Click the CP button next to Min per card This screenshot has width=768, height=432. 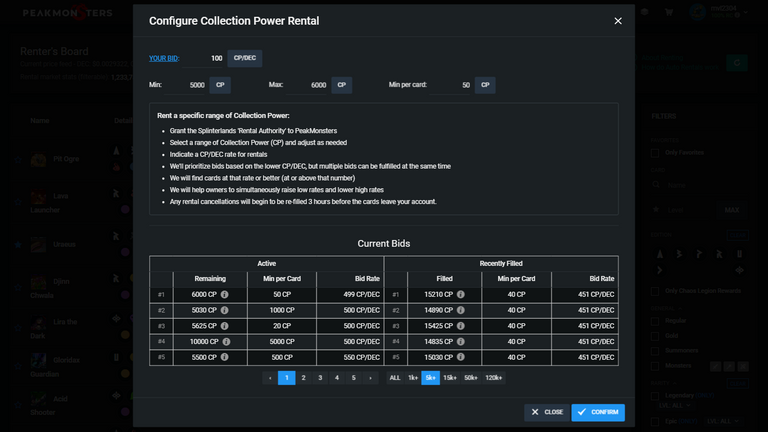[485, 85]
